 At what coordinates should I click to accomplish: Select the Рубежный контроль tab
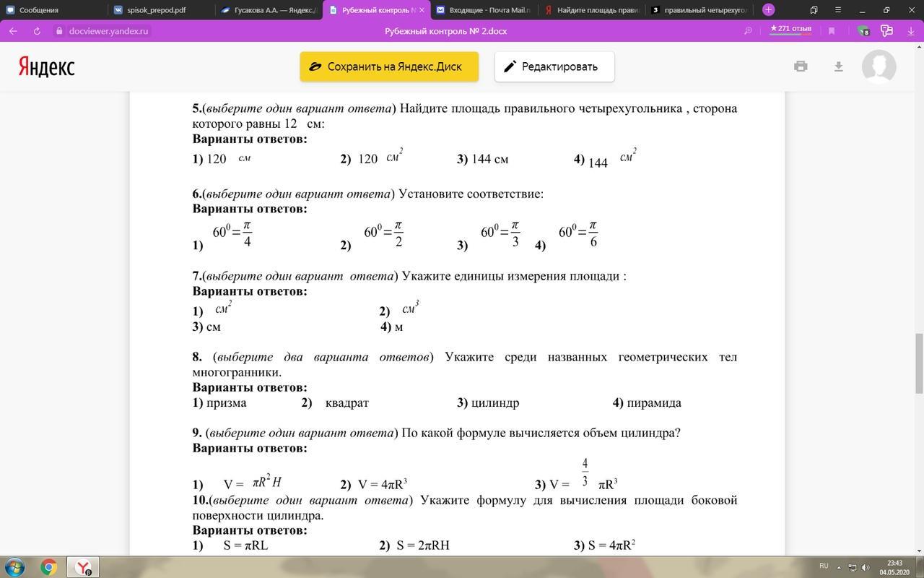pos(376,10)
